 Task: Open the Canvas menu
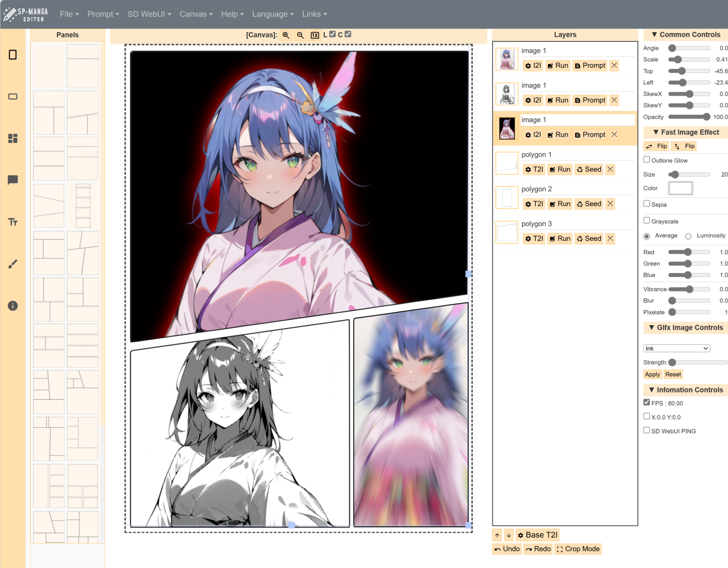(196, 14)
